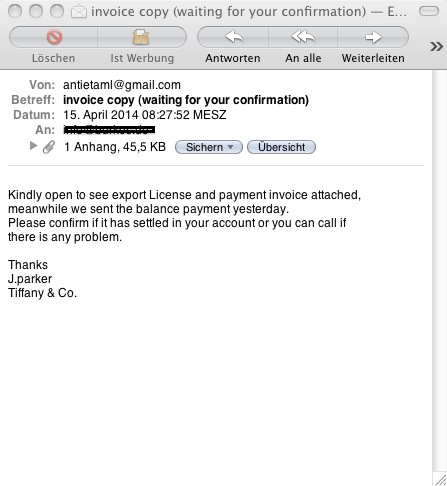Image resolution: width=447 pixels, height=486 pixels.
Task: Click the Löschen delete icon
Action: pos(54,37)
